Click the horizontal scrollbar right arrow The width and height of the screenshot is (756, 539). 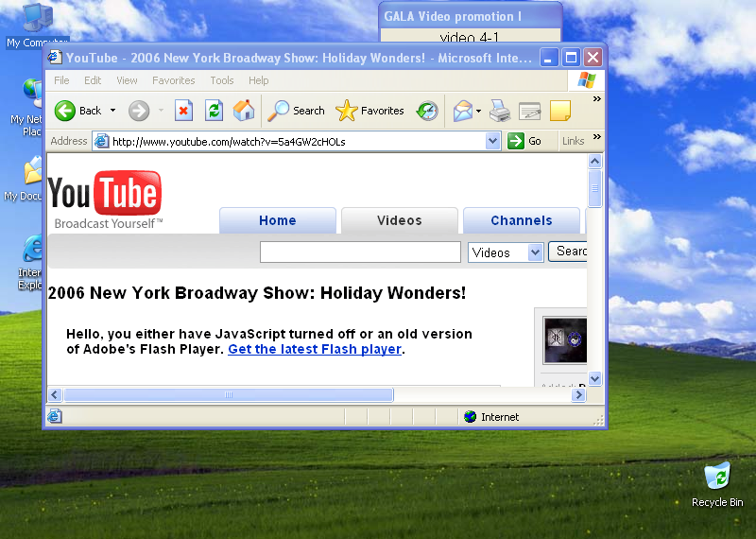(x=578, y=394)
